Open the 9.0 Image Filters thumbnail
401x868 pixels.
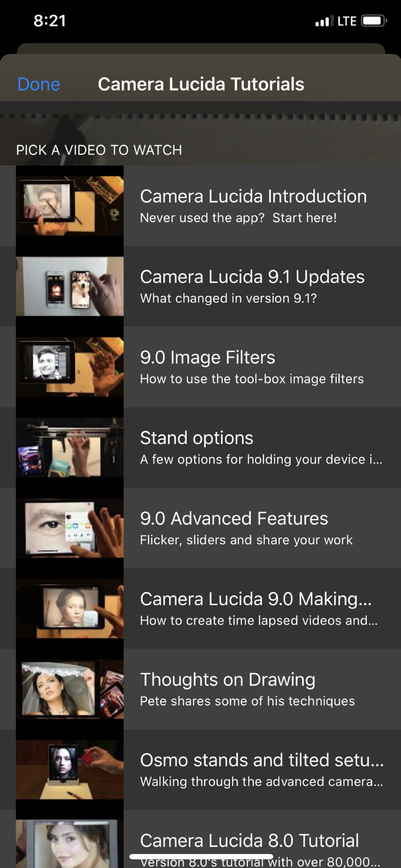(x=70, y=367)
